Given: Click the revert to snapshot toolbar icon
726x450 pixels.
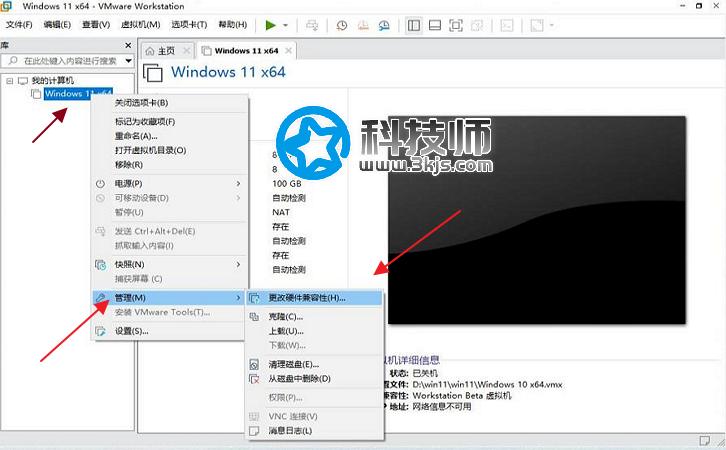Looking at the screenshot, I should [x=363, y=25].
